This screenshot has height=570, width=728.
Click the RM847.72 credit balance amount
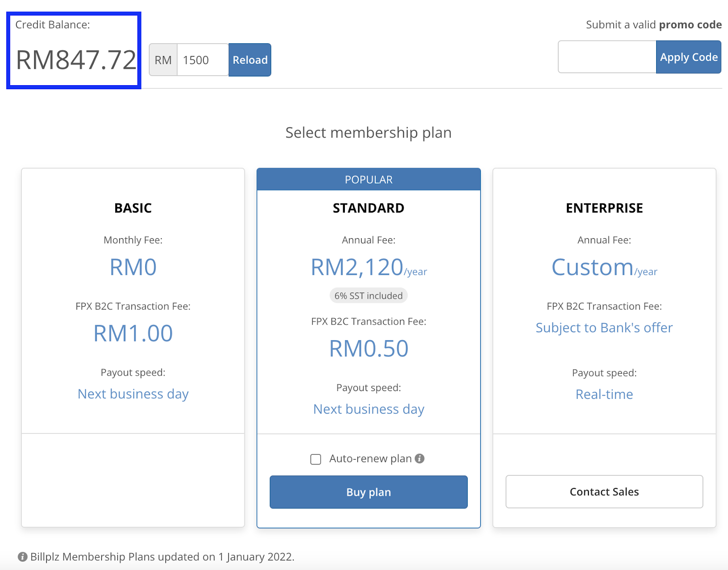(x=76, y=60)
